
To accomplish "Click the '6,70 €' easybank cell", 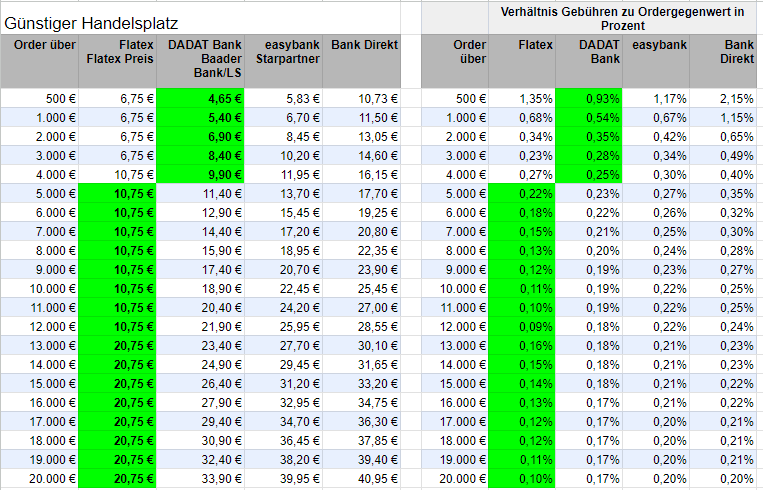I will click(x=284, y=118).
